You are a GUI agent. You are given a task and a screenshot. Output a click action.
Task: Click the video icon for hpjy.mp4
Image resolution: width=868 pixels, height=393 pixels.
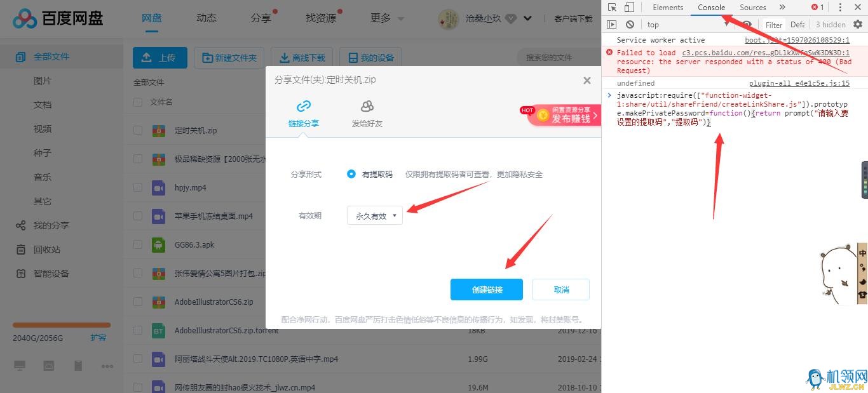click(x=158, y=188)
